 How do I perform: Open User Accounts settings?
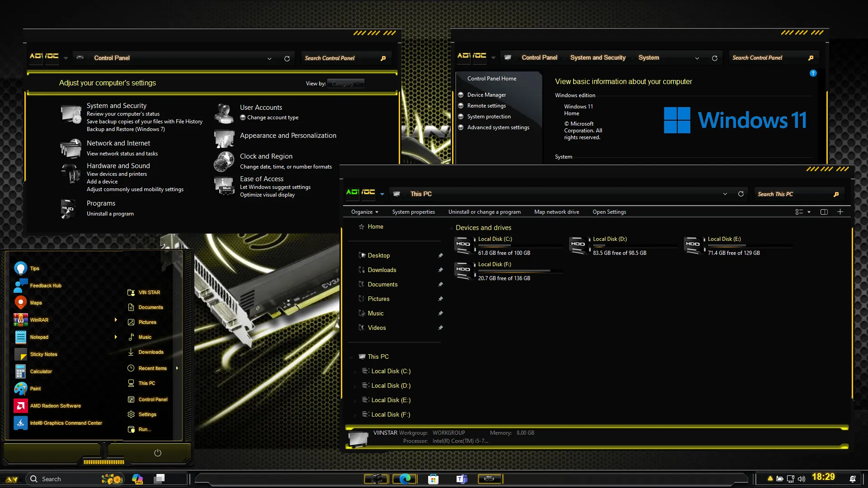pos(261,107)
